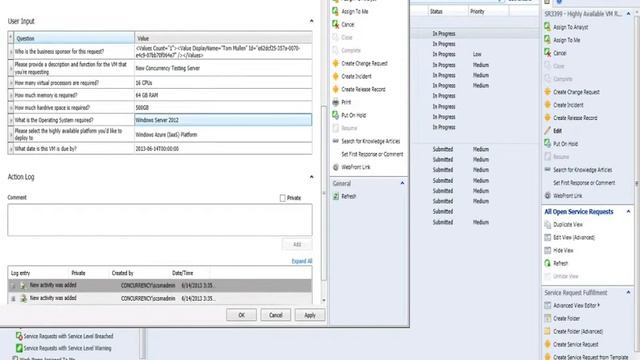The width and height of the screenshot is (640, 360).
Task: Open Set First Response or Comment in dialog
Action: (x=372, y=154)
